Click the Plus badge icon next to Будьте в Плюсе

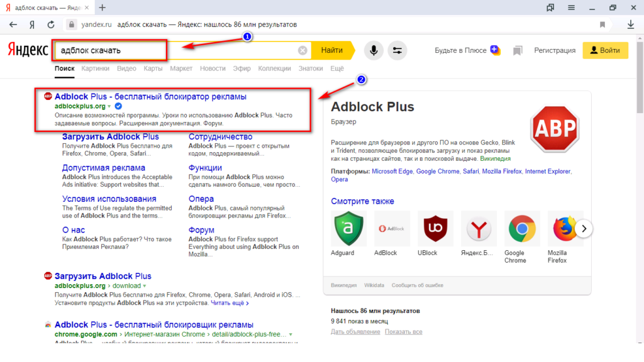coord(496,50)
